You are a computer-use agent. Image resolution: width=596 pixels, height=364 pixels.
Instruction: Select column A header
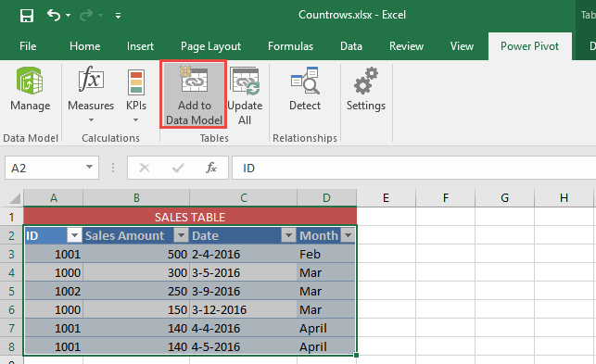pos(54,198)
